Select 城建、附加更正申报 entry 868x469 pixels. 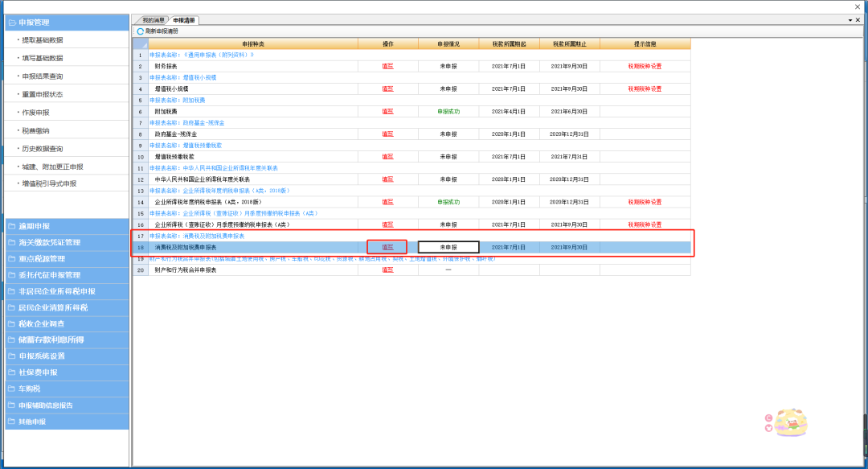52,167
